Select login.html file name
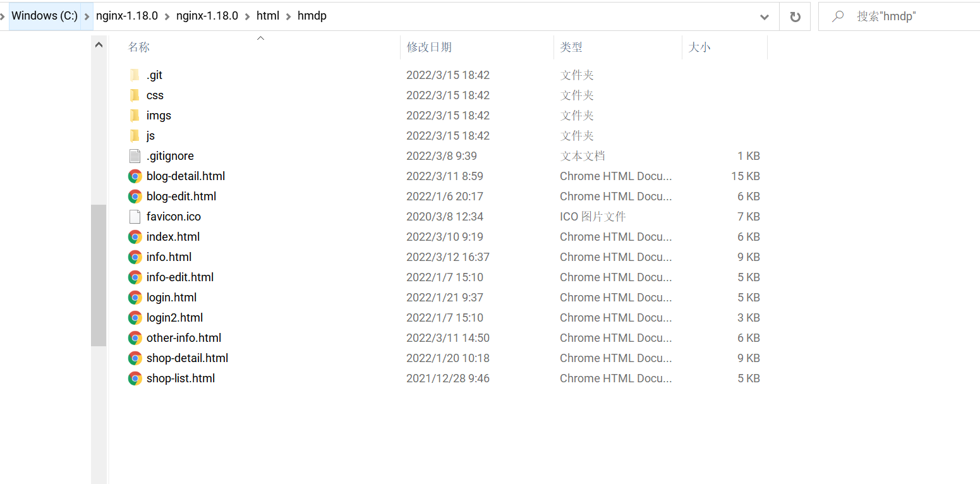Screen dimensions: 980x484 (171, 298)
